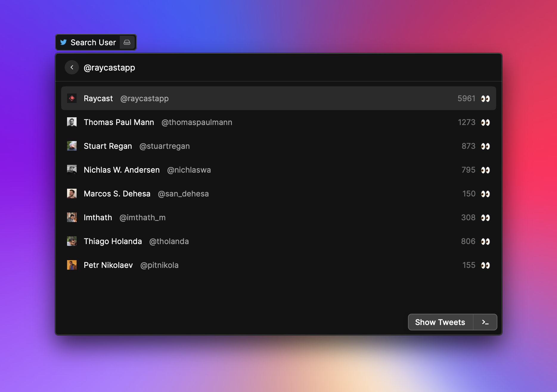
Task: Click the Raycast logo avatar
Action: 72,98
